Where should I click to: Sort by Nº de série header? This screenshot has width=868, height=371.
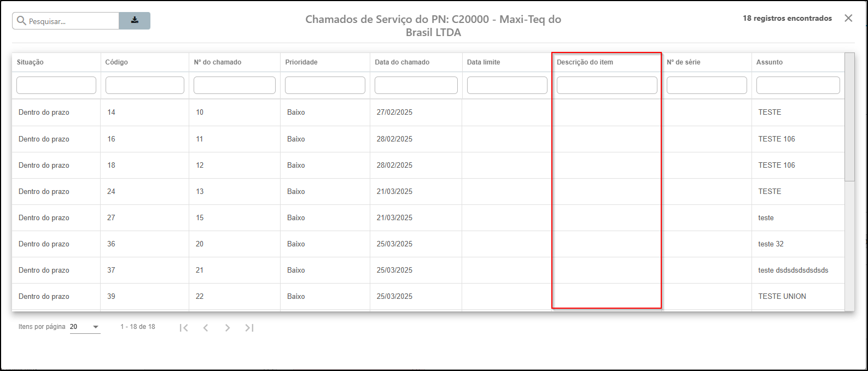click(683, 62)
